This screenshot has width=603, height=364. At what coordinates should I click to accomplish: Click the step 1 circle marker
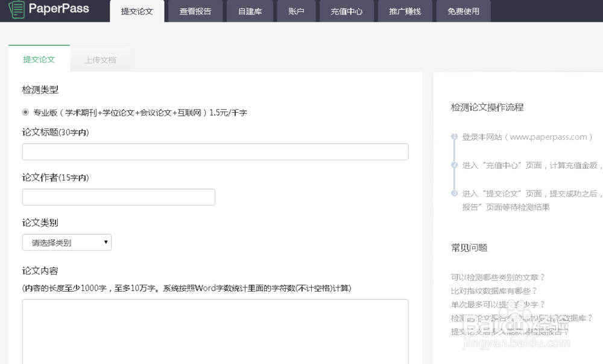tap(454, 137)
